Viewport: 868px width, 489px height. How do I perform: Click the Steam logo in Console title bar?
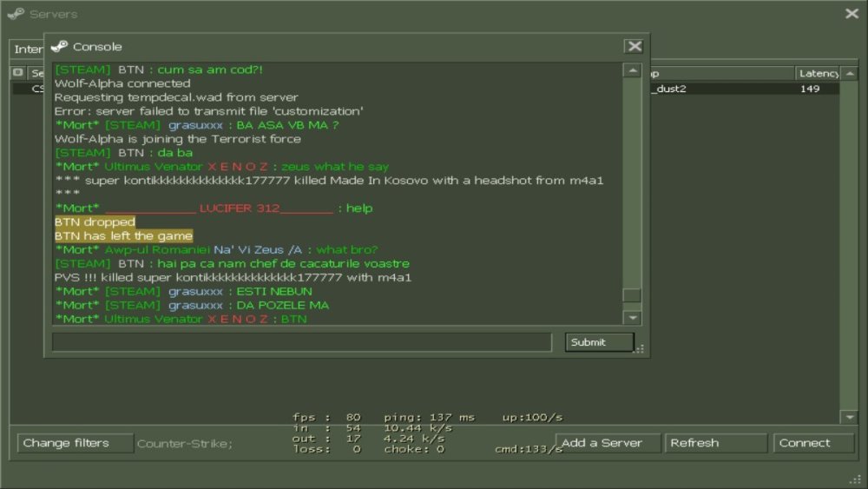tap(59, 47)
